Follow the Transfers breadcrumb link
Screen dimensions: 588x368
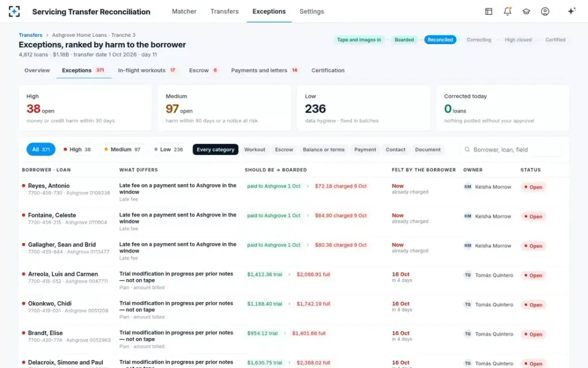30,35
